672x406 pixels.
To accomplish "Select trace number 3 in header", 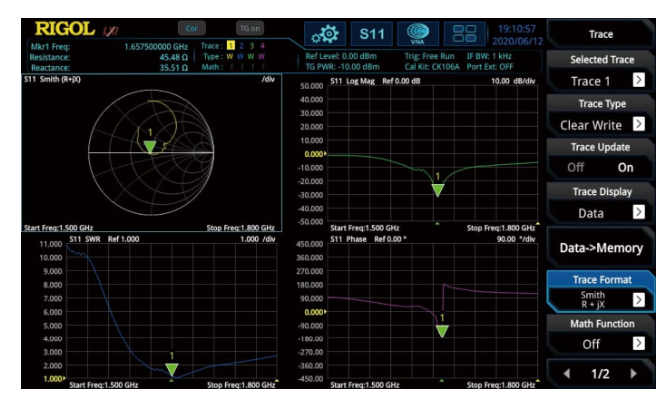I will [x=252, y=46].
